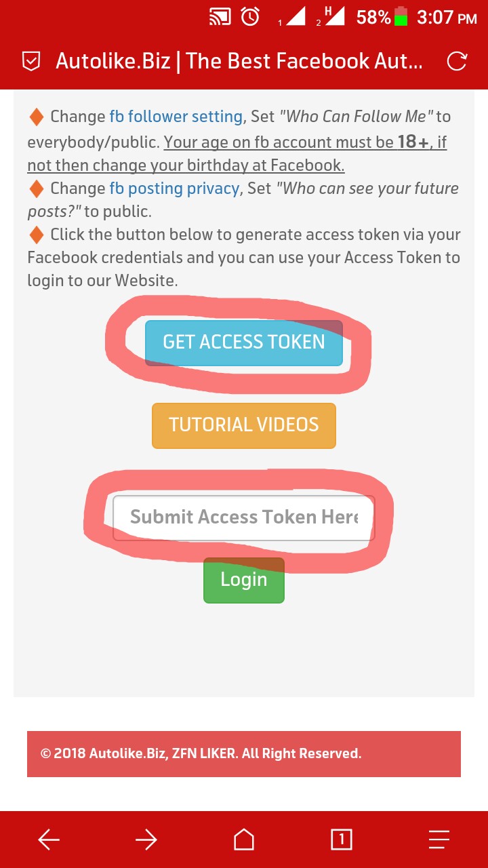Open the tab switcher showing 1

point(342,840)
